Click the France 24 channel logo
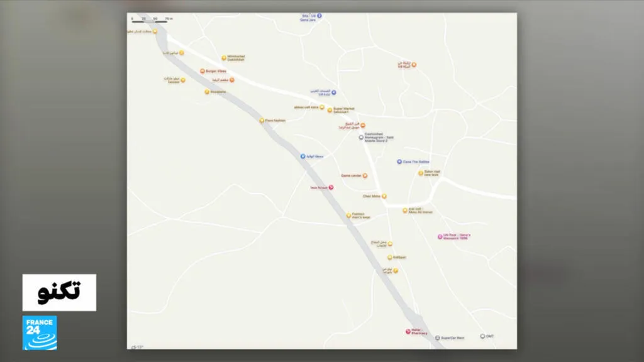The width and height of the screenshot is (644, 362). pos(40,332)
